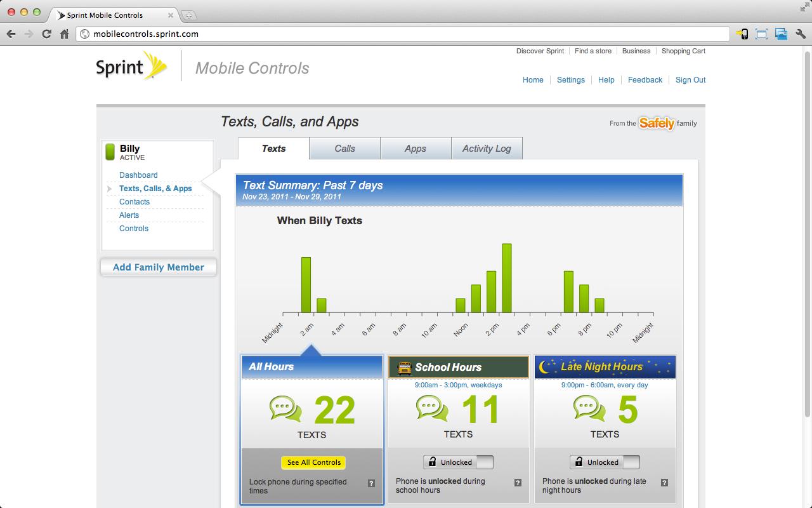812x508 pixels.
Task: Open Texts, Calls, & Apps sidebar link
Action: [x=155, y=189]
